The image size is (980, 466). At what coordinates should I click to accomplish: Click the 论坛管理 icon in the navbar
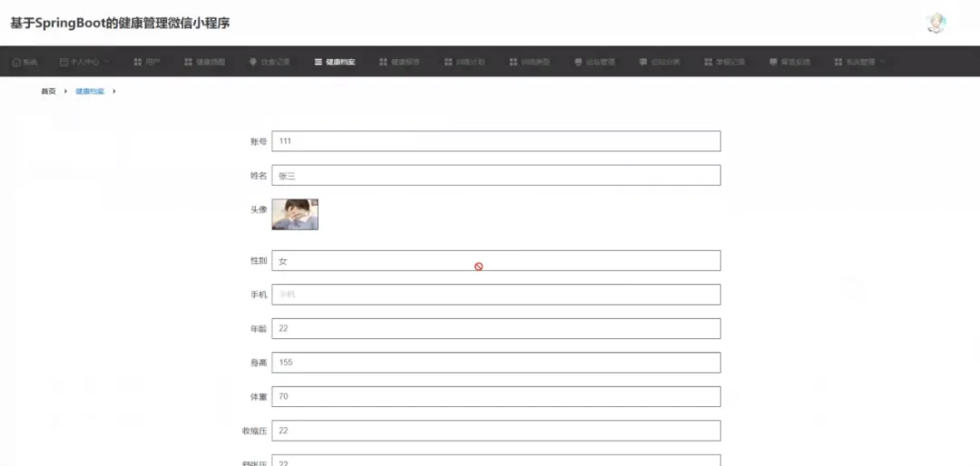(578, 62)
